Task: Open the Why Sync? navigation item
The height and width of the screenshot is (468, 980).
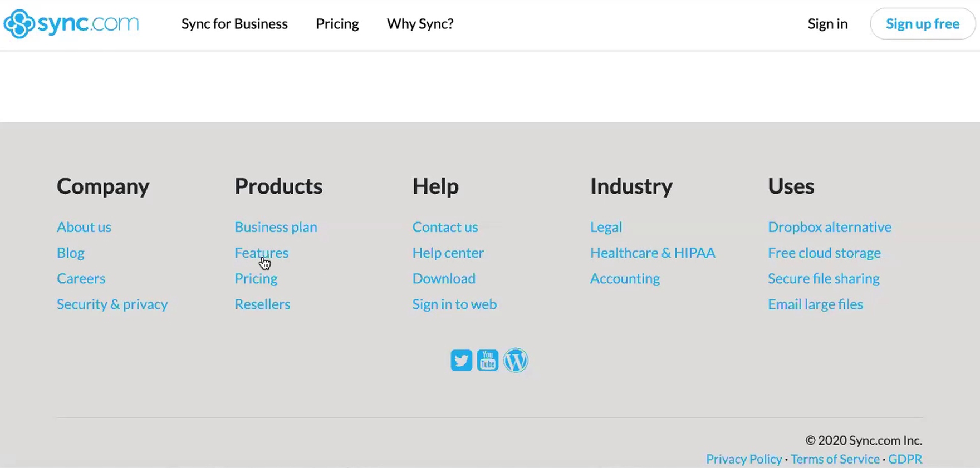Action: (420, 24)
